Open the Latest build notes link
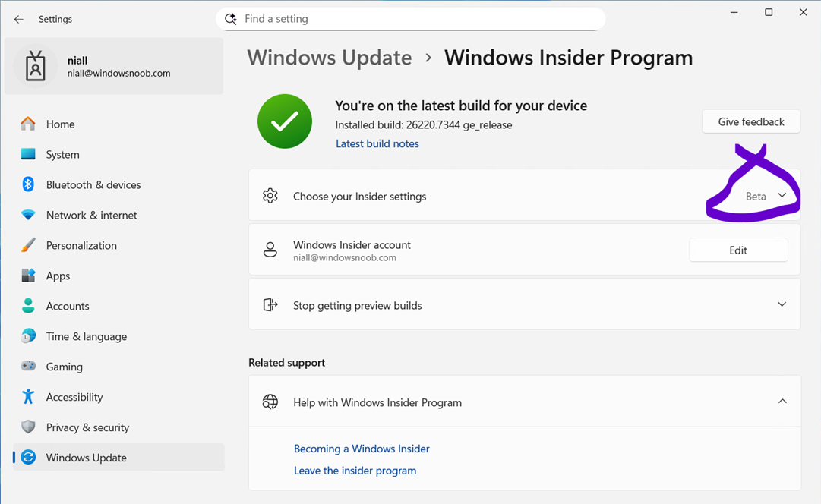Viewport: 821px width, 504px height. point(377,143)
